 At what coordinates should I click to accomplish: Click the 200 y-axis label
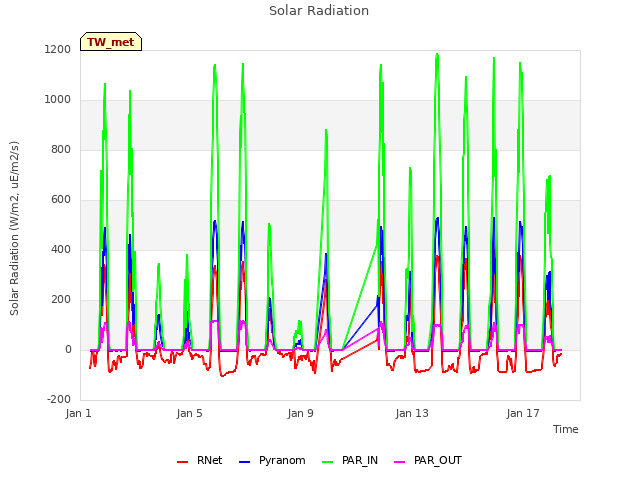[61, 300]
